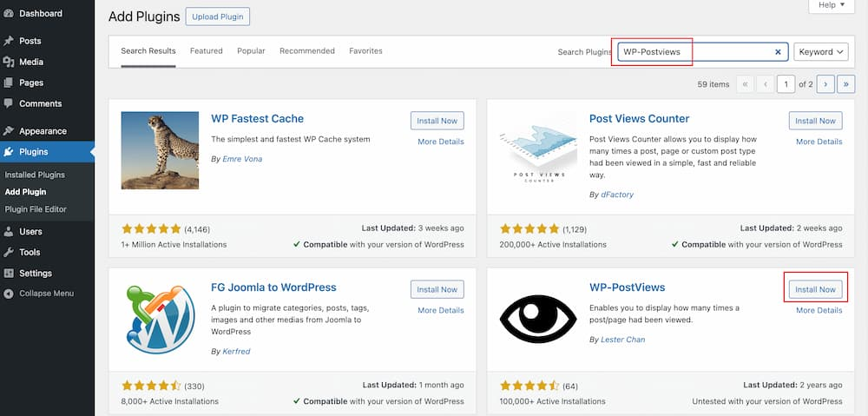This screenshot has height=416, width=868.
Task: Install WP-PostViews now
Action: click(815, 289)
